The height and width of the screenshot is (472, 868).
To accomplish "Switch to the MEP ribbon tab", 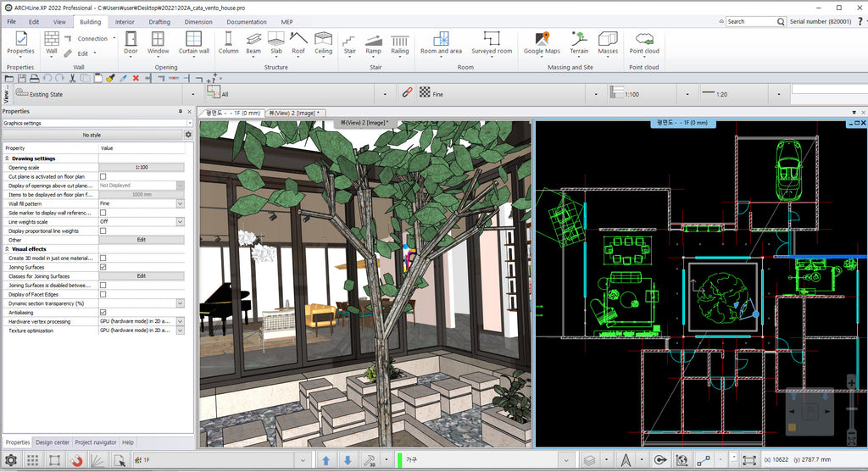I will point(287,22).
